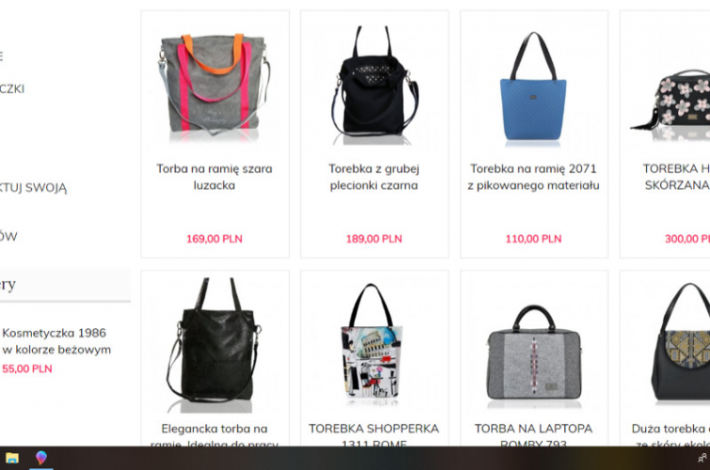Select the 'CZKI' sidebar category item
Viewport: 710px width, 470px height.
click(12, 89)
